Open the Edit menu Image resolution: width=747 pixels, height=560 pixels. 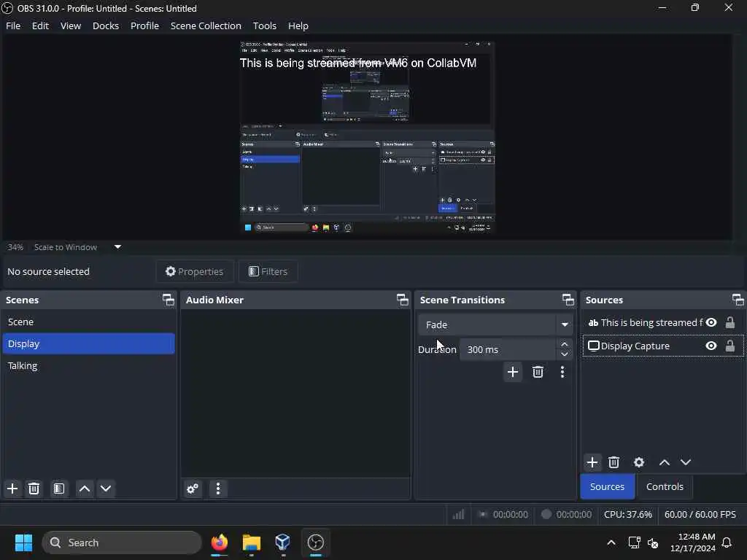coord(41,26)
